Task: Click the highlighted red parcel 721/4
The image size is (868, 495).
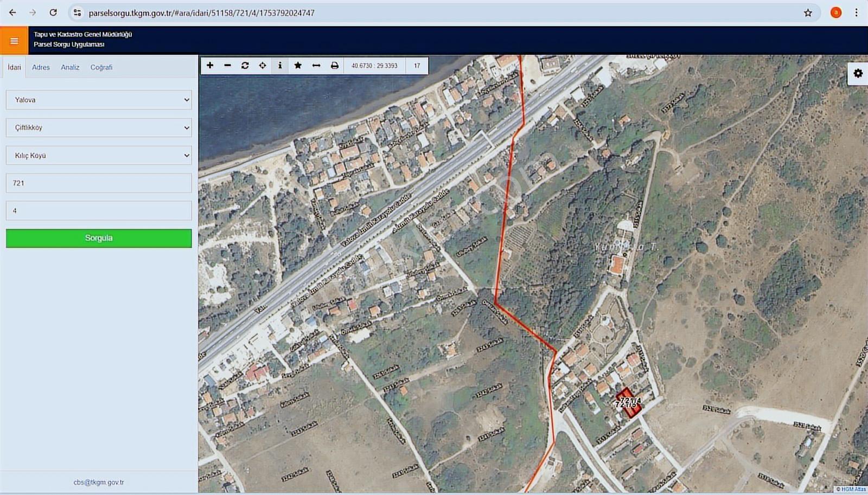Action: pyautogui.click(x=628, y=403)
